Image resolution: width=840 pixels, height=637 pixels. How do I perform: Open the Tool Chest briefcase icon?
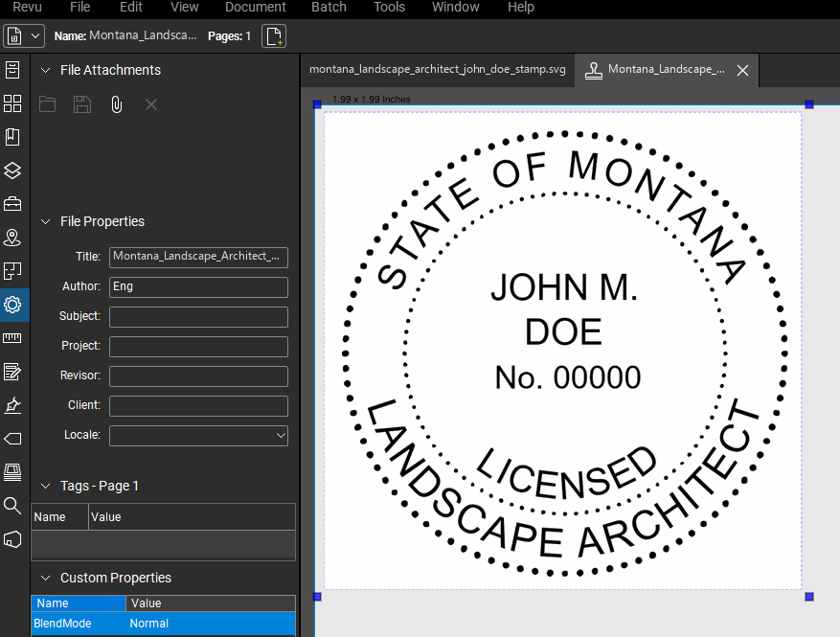(x=12, y=204)
